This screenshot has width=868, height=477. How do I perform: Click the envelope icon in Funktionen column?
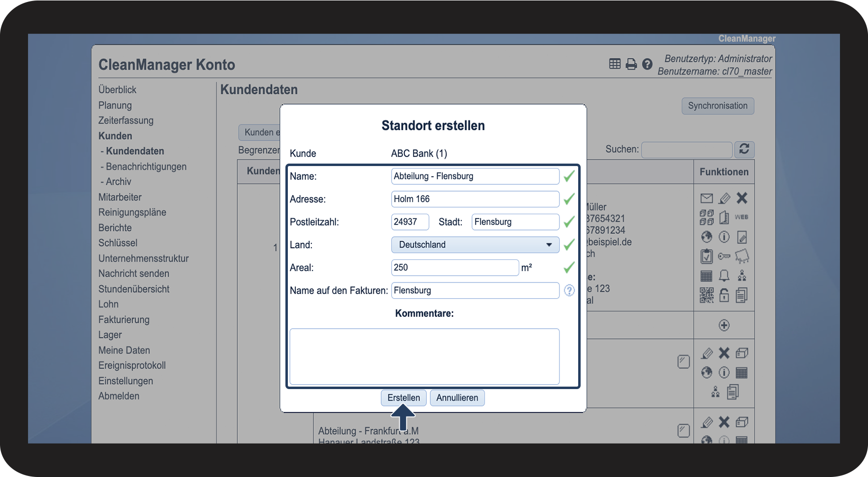[x=706, y=198]
